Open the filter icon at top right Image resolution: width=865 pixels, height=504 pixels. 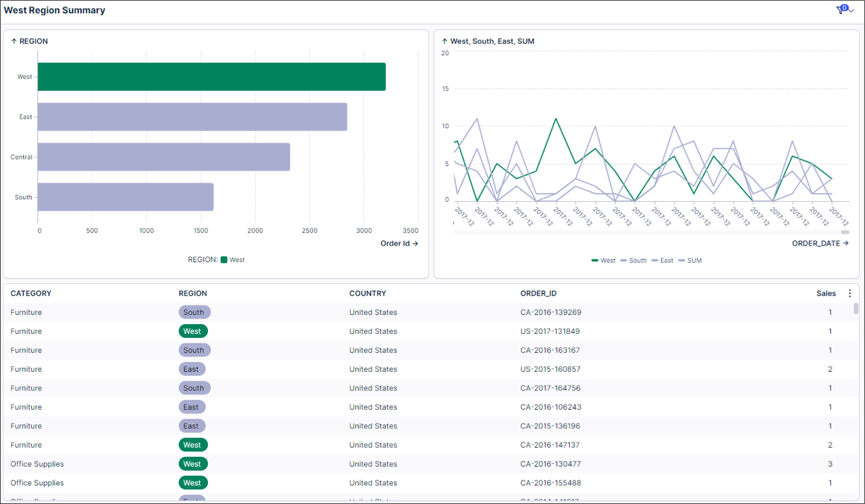point(842,10)
